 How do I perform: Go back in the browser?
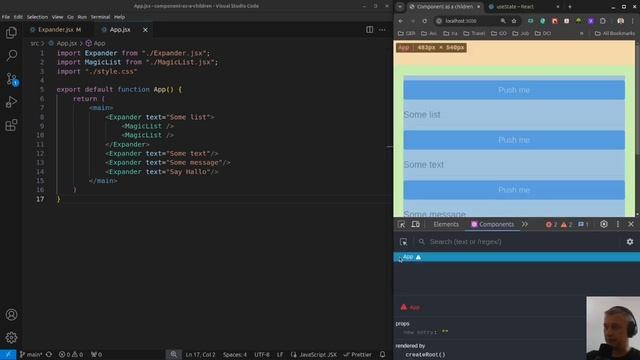[x=401, y=21]
